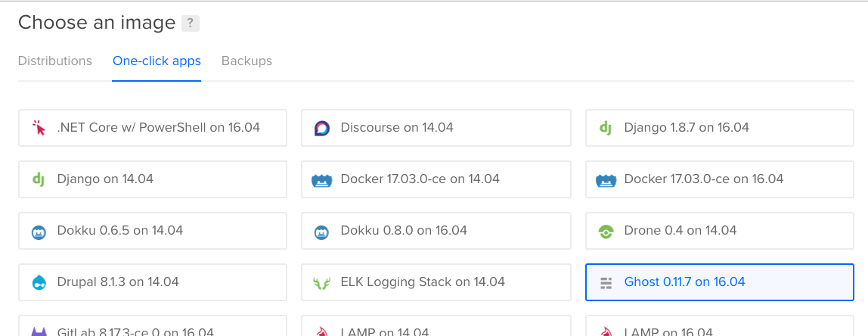Click the Drupal droplet logo icon
Screen dimensions: 868x336
[x=39, y=282]
